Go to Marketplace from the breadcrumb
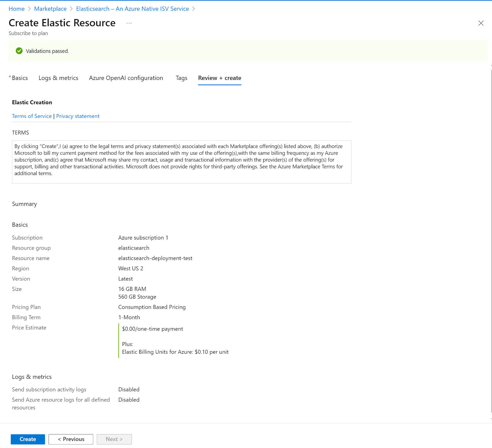 pyautogui.click(x=50, y=9)
